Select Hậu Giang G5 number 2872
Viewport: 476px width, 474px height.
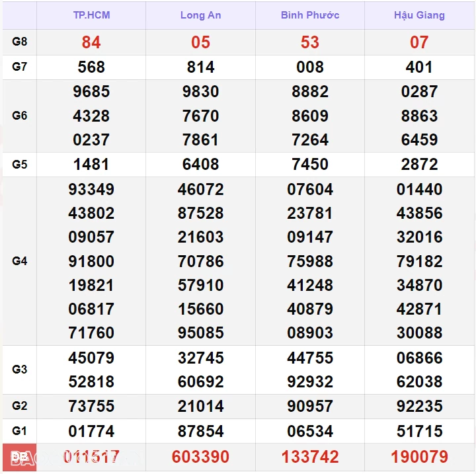pos(419,165)
